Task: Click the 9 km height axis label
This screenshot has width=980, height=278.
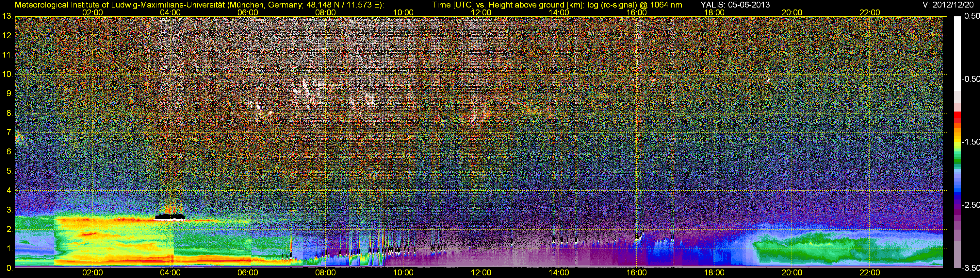Action: coord(9,94)
